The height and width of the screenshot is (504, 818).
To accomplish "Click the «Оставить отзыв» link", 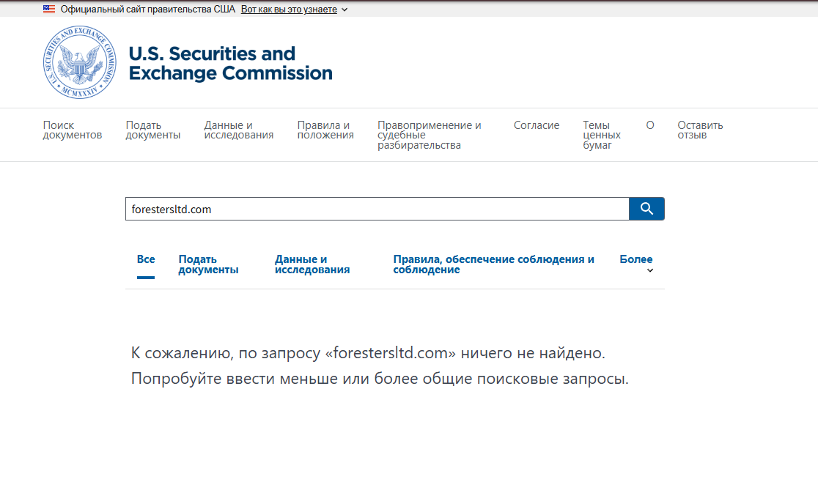I will click(700, 130).
